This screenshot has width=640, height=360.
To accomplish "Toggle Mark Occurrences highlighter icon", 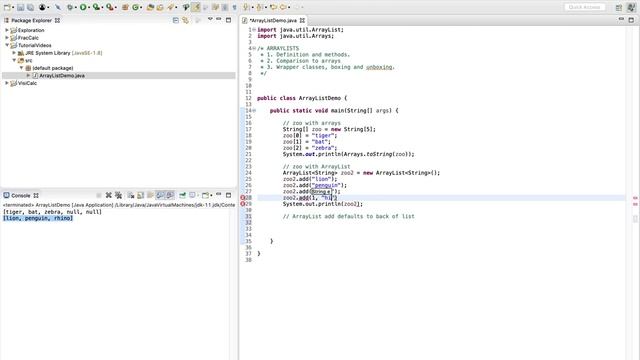I will [196, 7].
